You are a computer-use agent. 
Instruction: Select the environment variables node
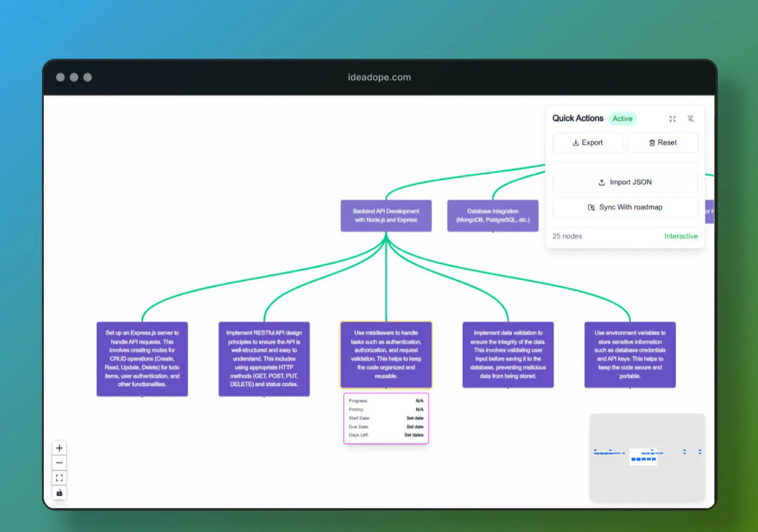pyautogui.click(x=630, y=354)
